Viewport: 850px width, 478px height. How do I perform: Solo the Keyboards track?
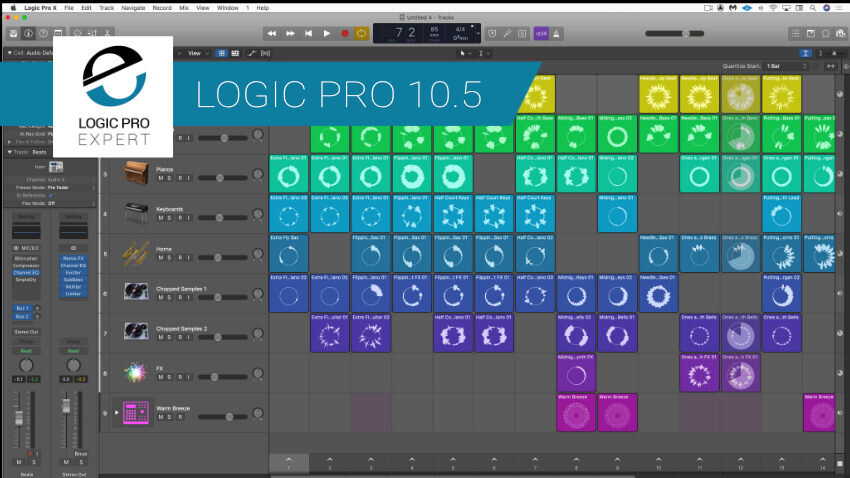(x=169, y=218)
